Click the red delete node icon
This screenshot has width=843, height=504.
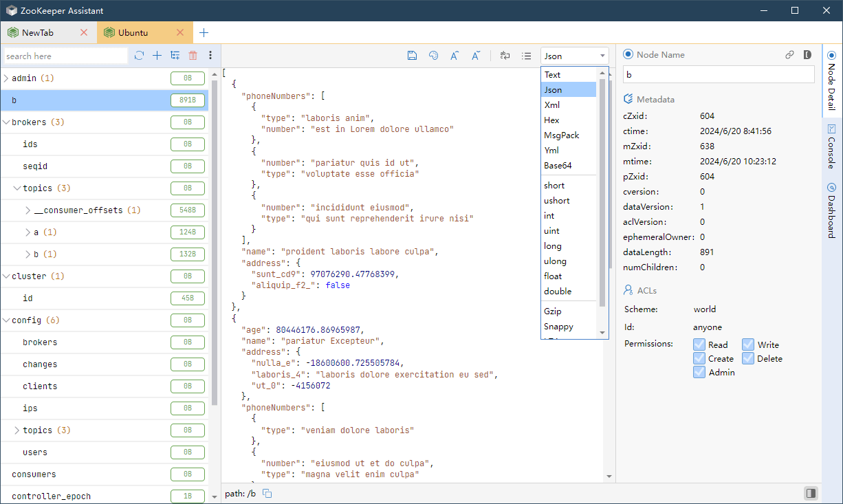pos(193,56)
